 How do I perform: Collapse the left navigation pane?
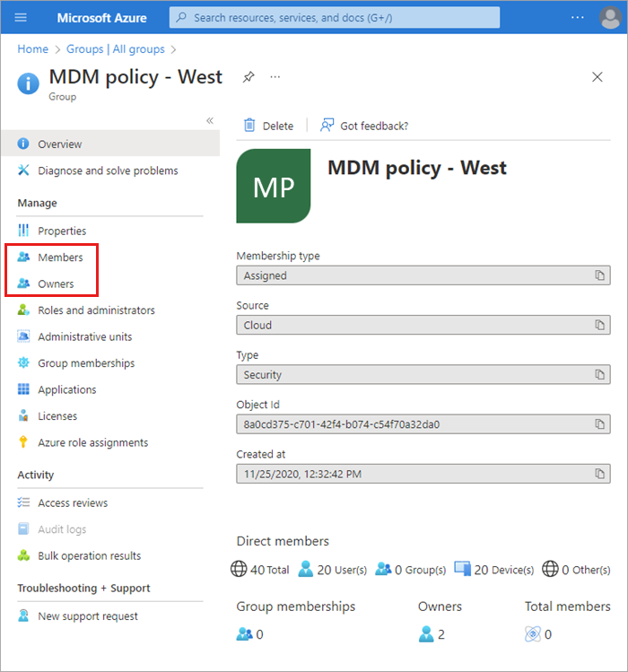pyautogui.click(x=210, y=120)
